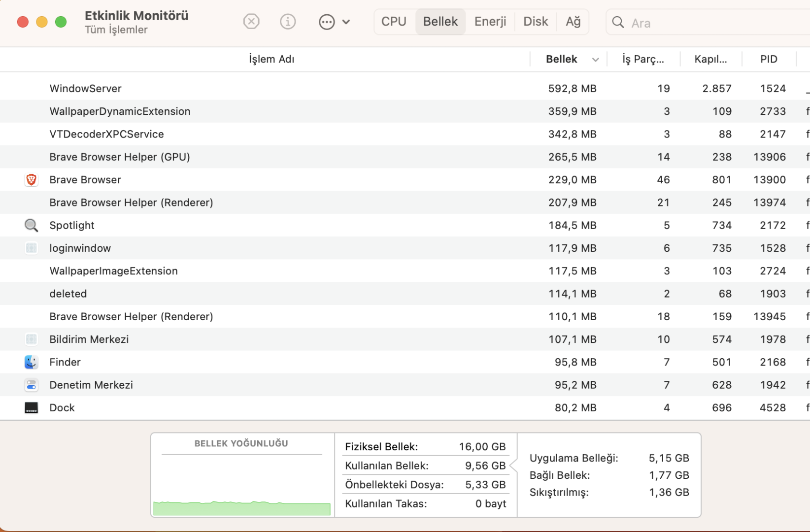
Task: Click the Ara search field
Action: click(x=709, y=23)
